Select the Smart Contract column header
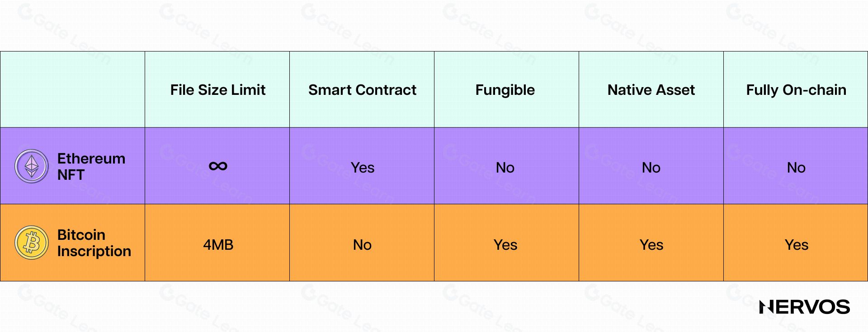The height and width of the screenshot is (332, 868). tap(362, 90)
